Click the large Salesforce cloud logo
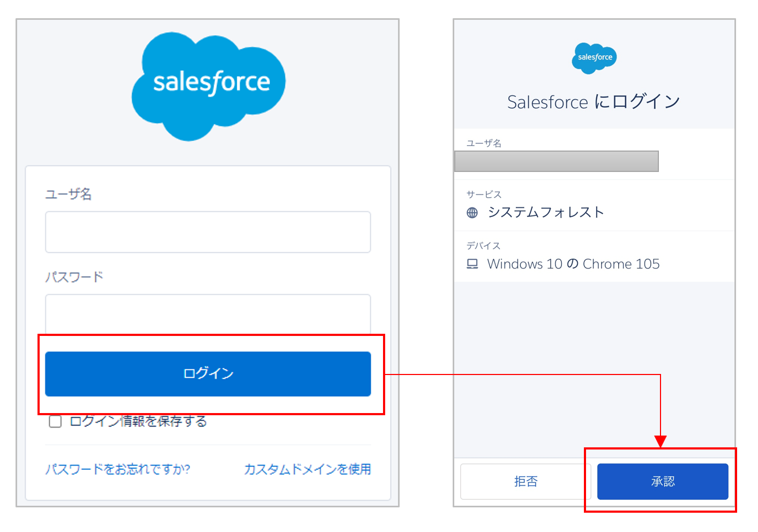 pos(208,86)
